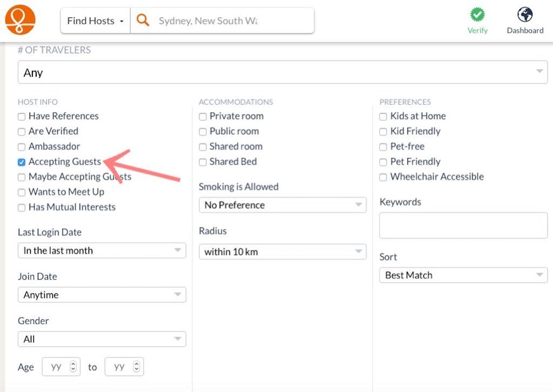
Task: Check Maybe Accepting Guests
Action: point(22,177)
